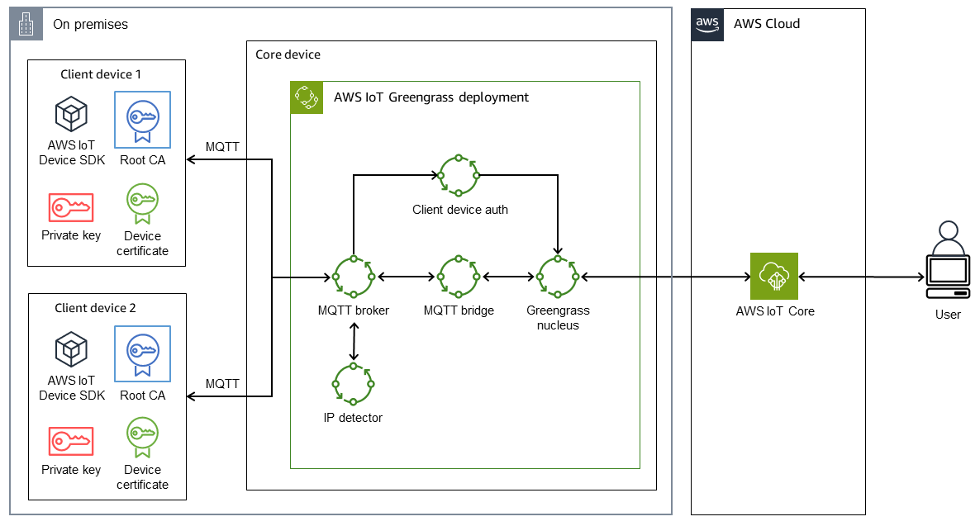Select the Client device auth component icon
This screenshot has height=526, width=980.
[459, 176]
